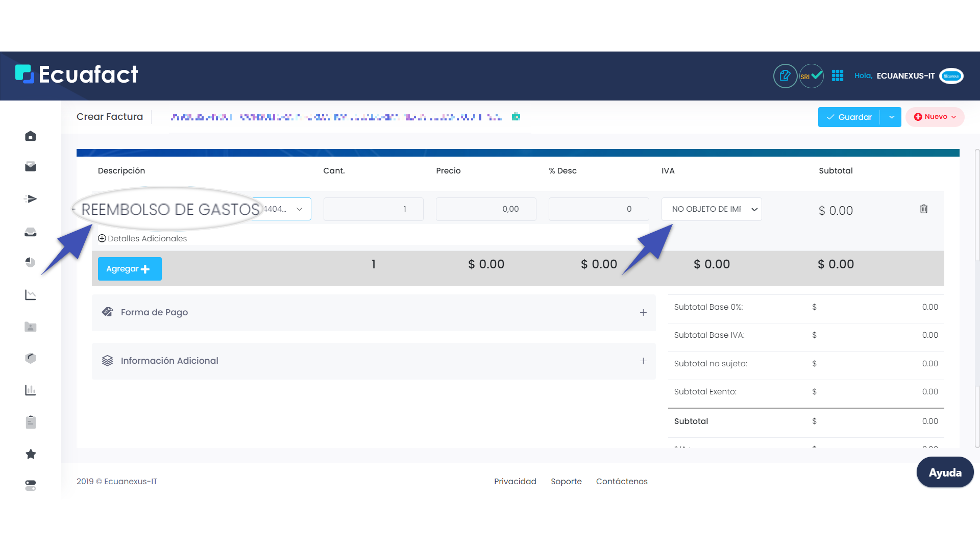Click the edit document icon in header
The width and height of the screenshot is (980, 551).
[785, 76]
